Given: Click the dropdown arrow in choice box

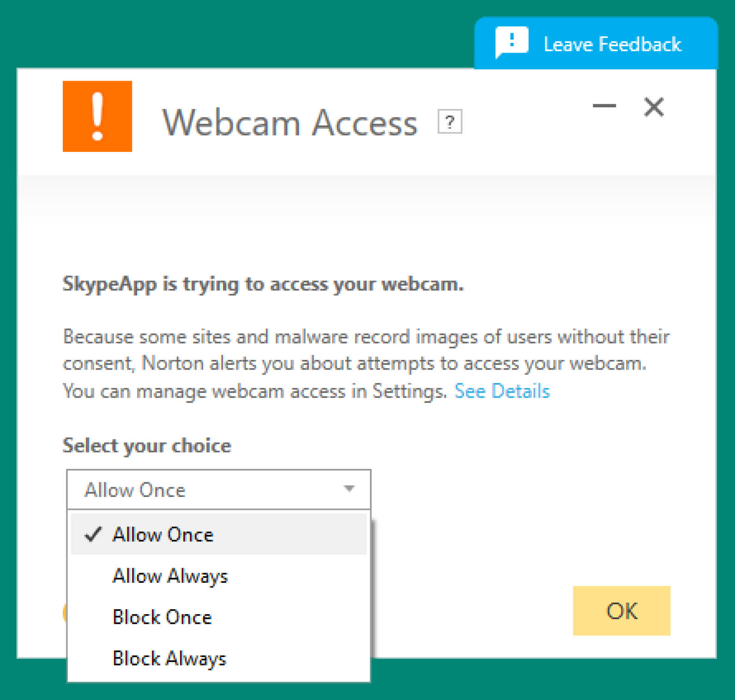Looking at the screenshot, I should pyautogui.click(x=349, y=488).
